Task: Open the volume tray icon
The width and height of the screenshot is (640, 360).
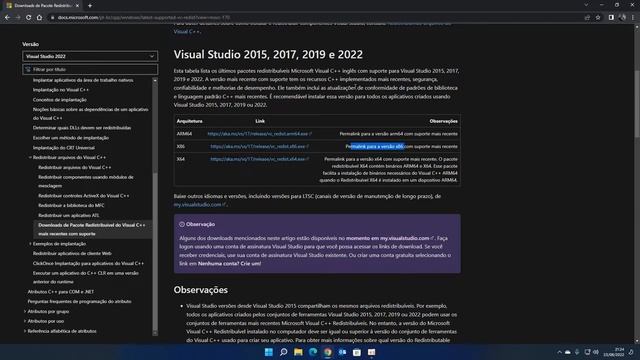Action: point(596,352)
